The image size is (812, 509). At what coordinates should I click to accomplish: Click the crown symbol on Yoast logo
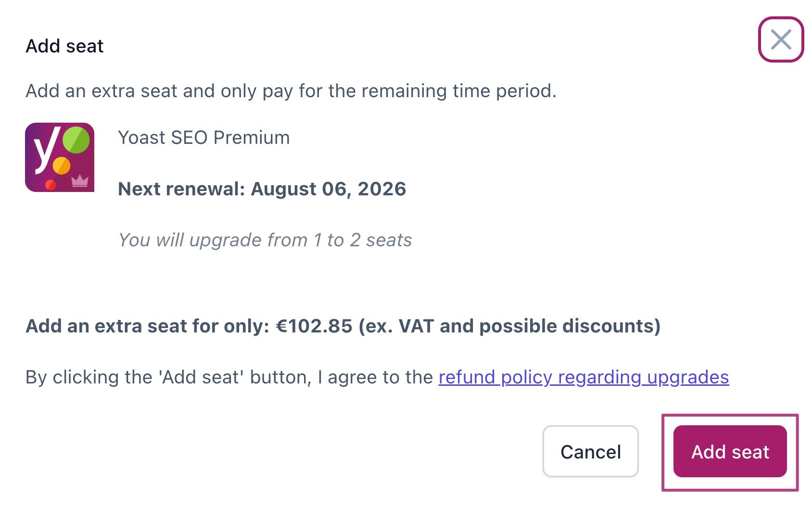(80, 181)
